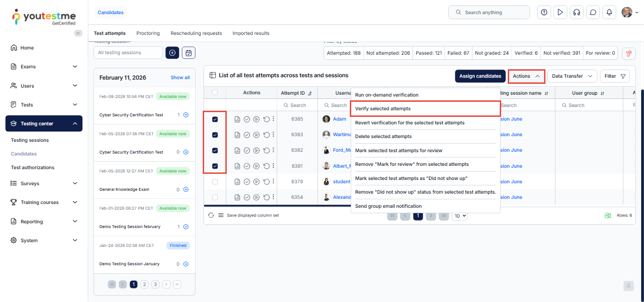Select Verify selected attempts menu option
Screen dimensions: 644x302
coord(383,109)
